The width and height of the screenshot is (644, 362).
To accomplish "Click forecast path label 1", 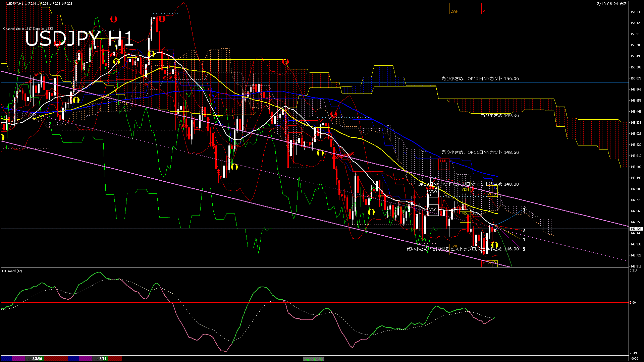I will click(524, 240).
